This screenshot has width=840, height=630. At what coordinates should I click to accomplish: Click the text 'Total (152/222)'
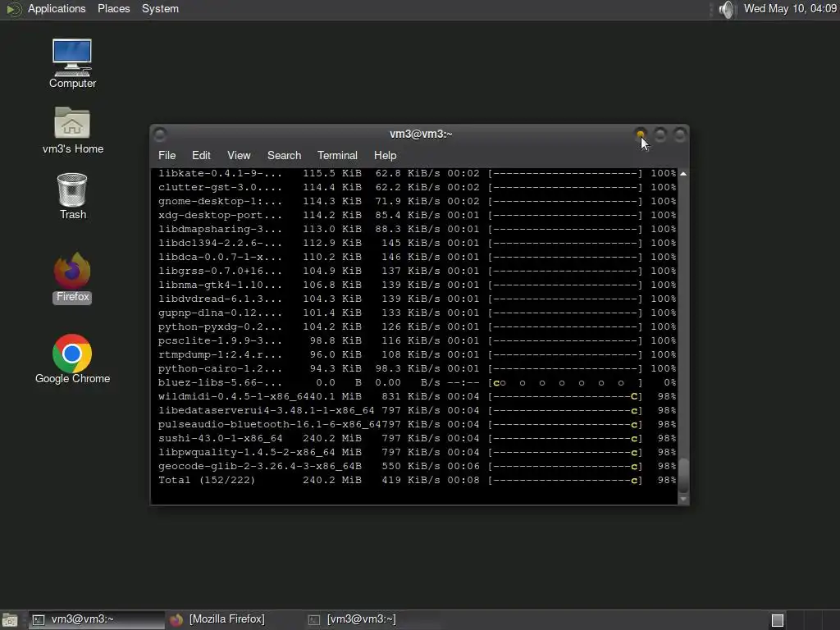click(207, 480)
